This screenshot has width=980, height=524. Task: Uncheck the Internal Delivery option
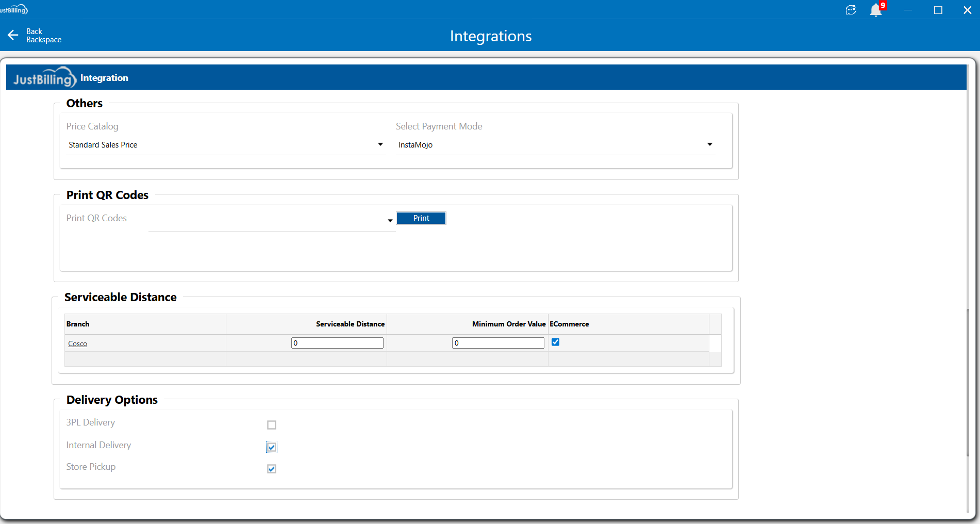272,447
